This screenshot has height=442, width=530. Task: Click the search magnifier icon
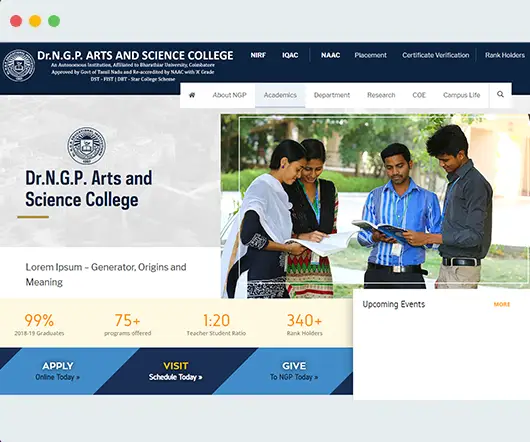(x=500, y=94)
